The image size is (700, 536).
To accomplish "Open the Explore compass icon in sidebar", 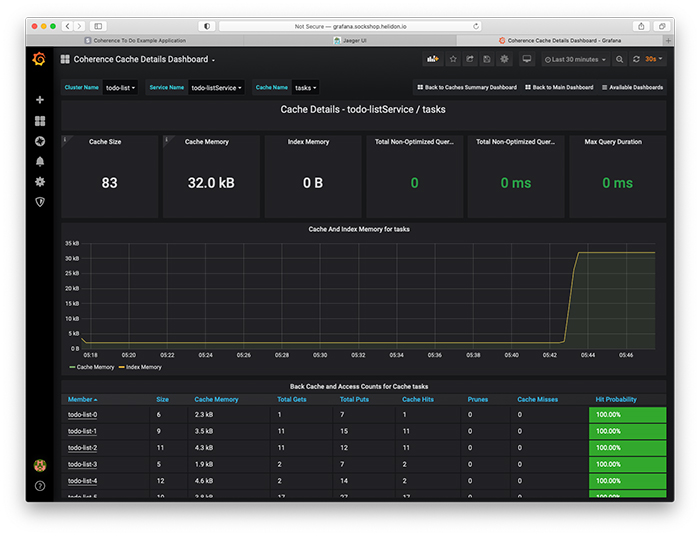I will point(40,141).
